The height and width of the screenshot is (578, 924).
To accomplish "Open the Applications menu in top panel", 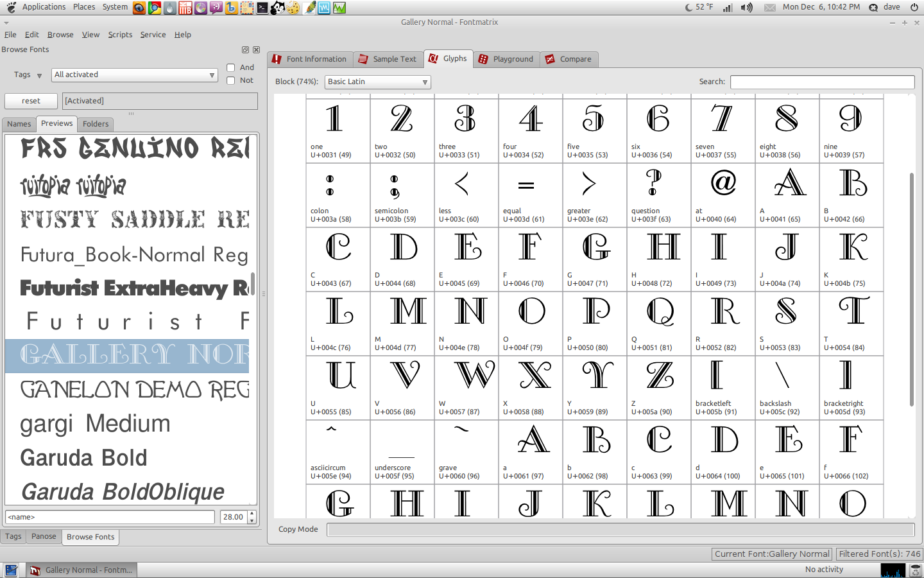I will pos(44,7).
